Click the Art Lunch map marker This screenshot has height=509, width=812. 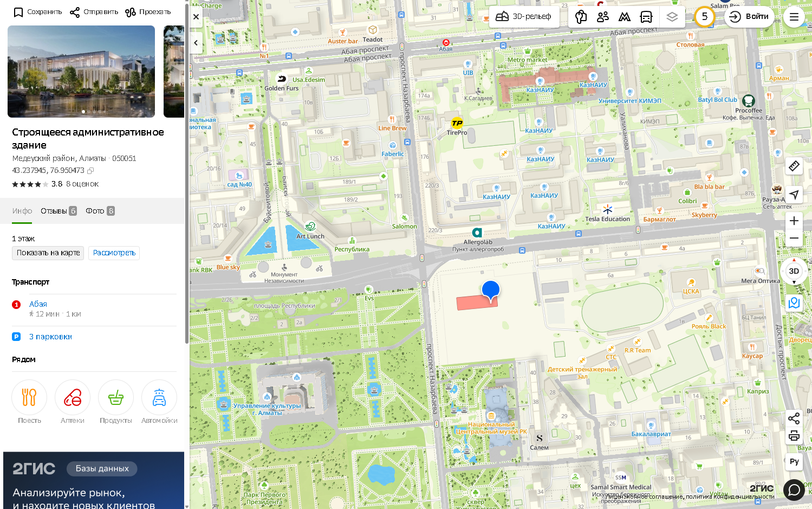[310, 227]
